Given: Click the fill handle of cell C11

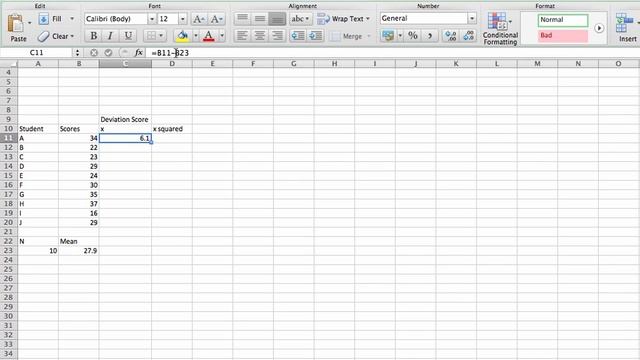Looking at the screenshot, I should coord(151,142).
